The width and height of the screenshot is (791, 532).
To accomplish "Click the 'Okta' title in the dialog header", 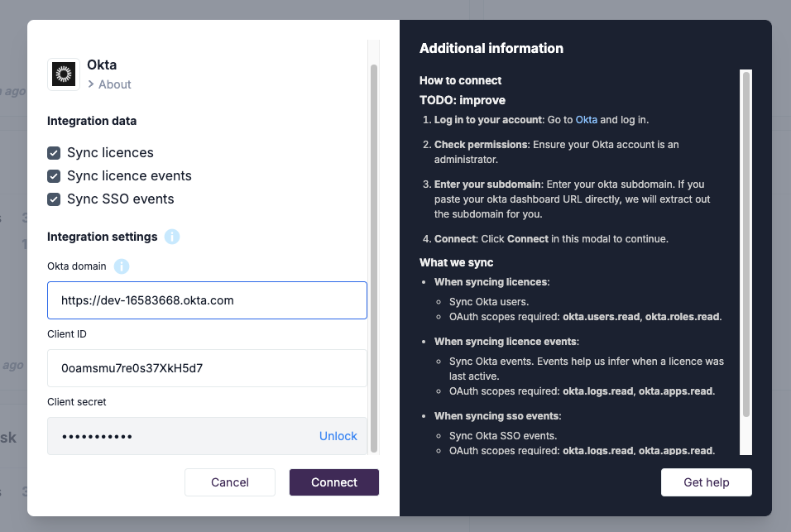I will (102, 65).
